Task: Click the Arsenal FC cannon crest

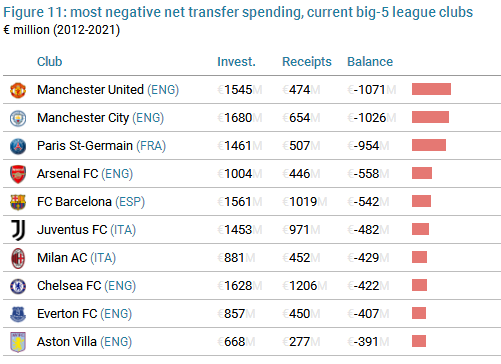Action: pos(18,174)
